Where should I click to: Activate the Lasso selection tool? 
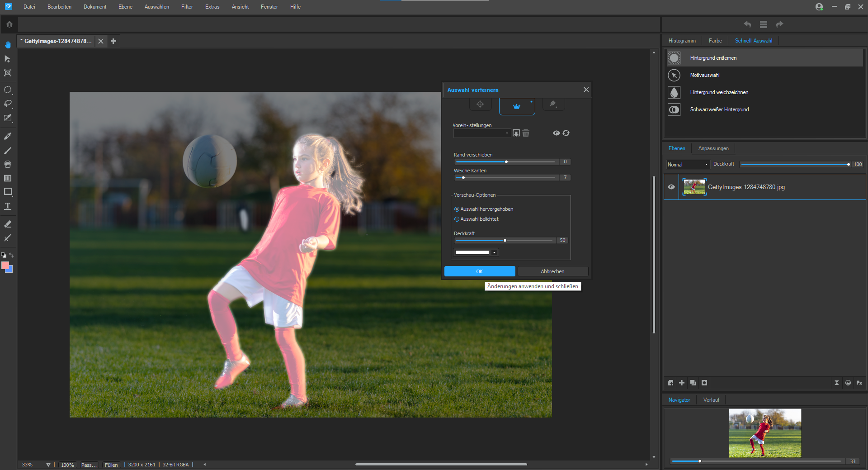(8, 104)
